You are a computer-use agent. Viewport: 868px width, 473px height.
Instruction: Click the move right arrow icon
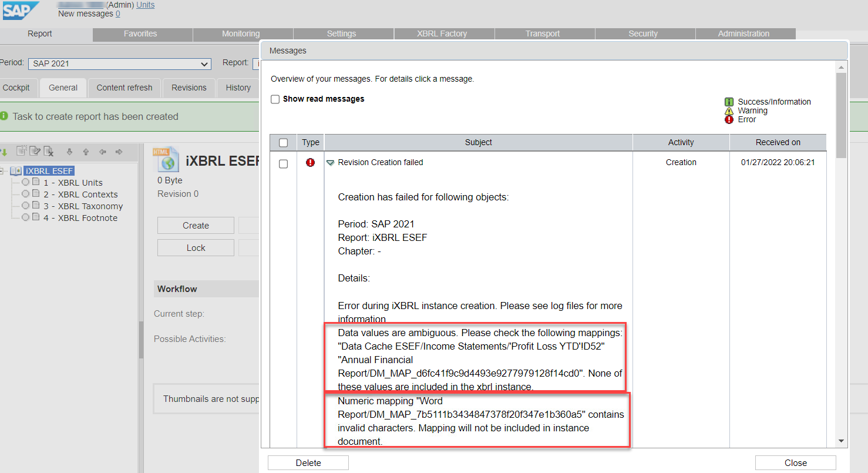119,152
